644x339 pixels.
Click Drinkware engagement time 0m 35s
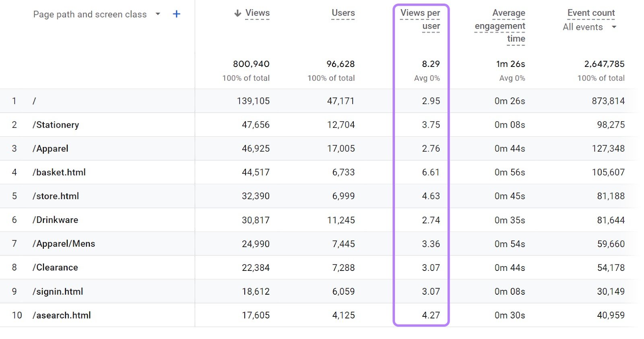click(x=510, y=220)
